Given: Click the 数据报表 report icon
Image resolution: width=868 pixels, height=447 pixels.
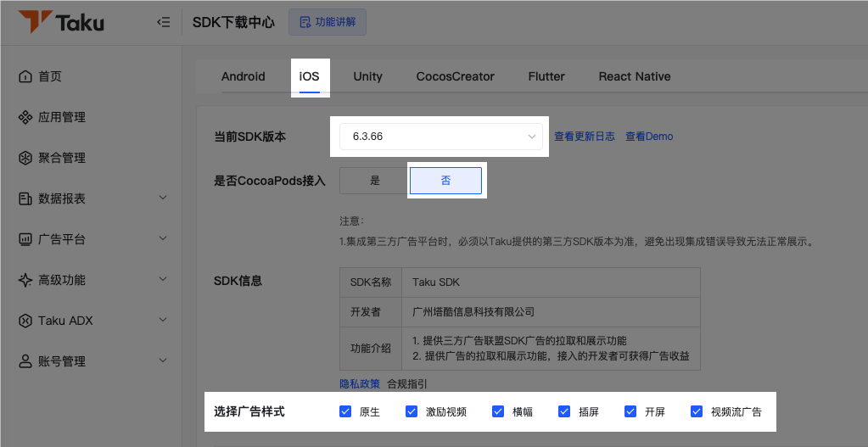Looking at the screenshot, I should tap(25, 198).
